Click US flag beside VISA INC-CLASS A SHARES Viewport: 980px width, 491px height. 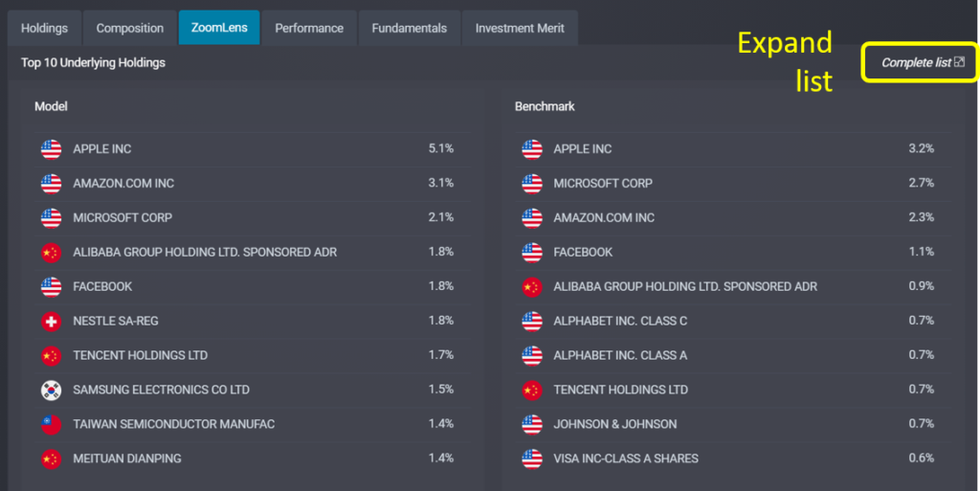tap(532, 458)
